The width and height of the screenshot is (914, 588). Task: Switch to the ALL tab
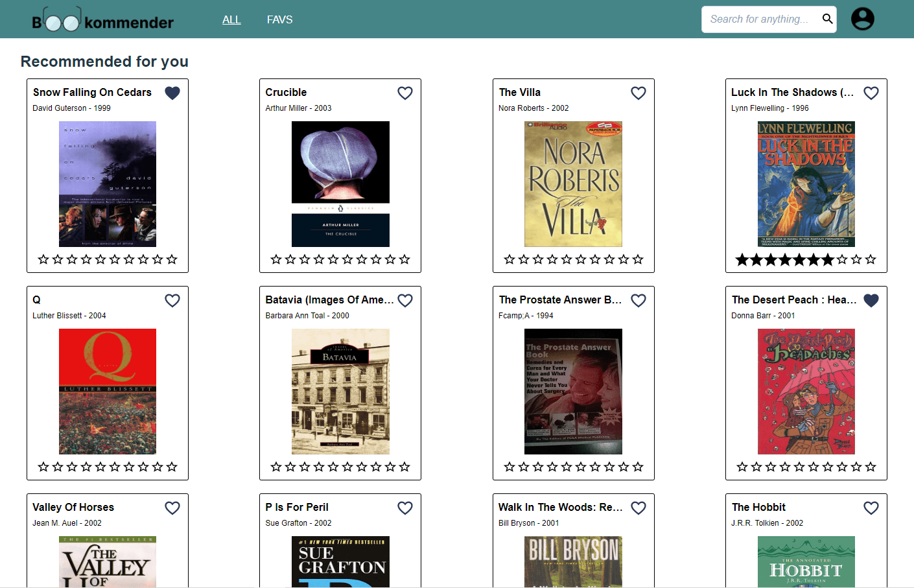click(231, 19)
